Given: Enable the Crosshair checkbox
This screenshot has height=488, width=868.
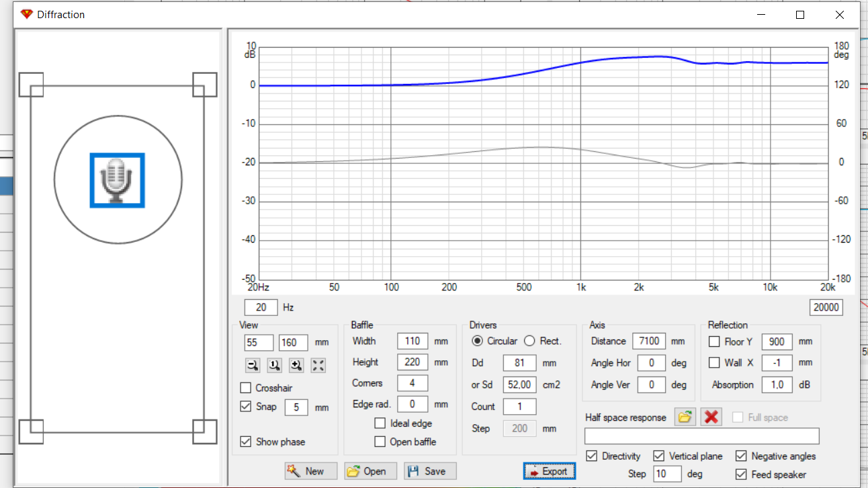Looking at the screenshot, I should coord(246,388).
